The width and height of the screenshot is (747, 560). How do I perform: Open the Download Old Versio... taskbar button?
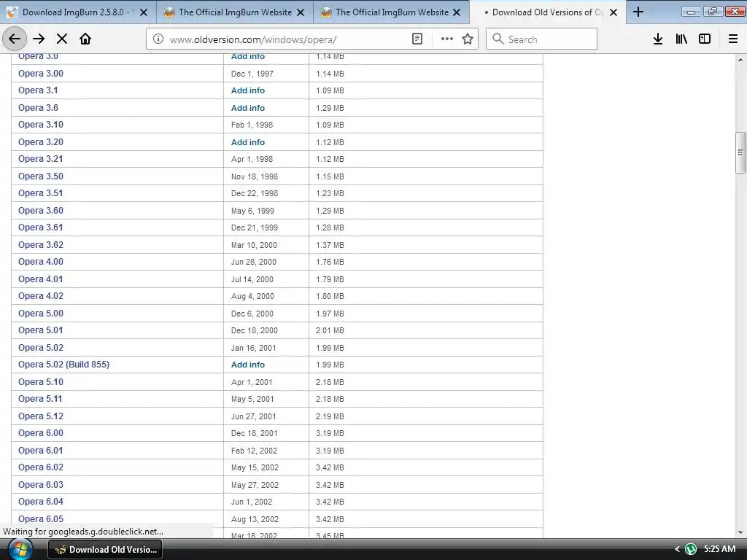coord(105,550)
